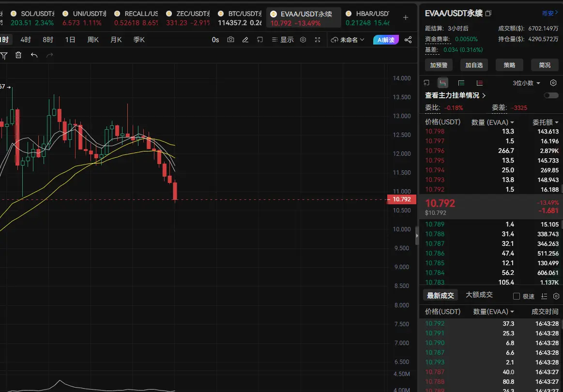Viewport: 563px width, 392px height.
Task: Click the 加预警 add alert button
Action: click(439, 65)
